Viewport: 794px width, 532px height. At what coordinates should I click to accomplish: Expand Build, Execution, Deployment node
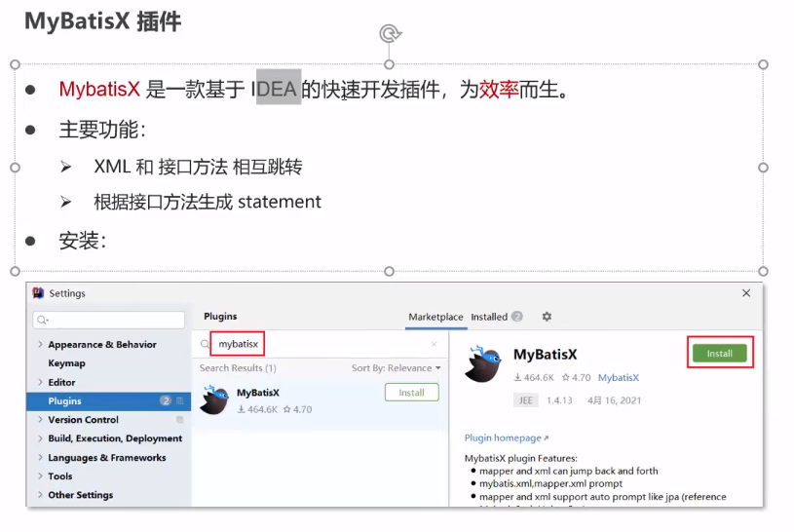(x=40, y=438)
